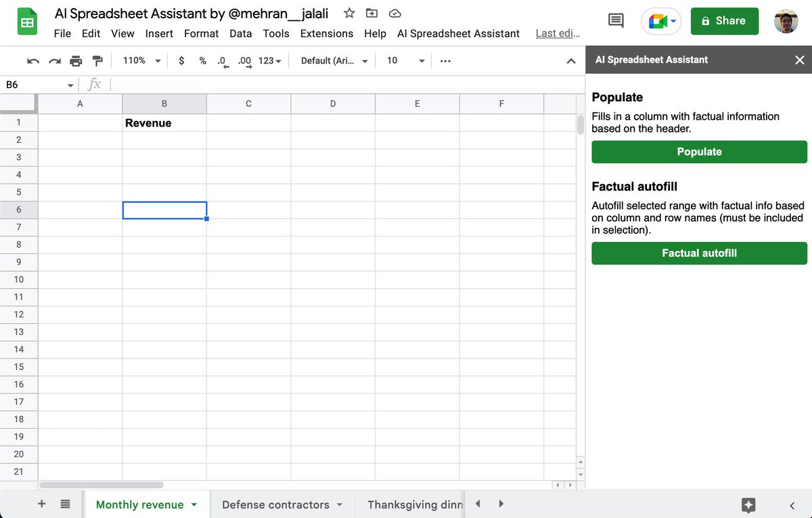Image resolution: width=812 pixels, height=518 pixels.
Task: Open the Last edit link
Action: tap(558, 33)
